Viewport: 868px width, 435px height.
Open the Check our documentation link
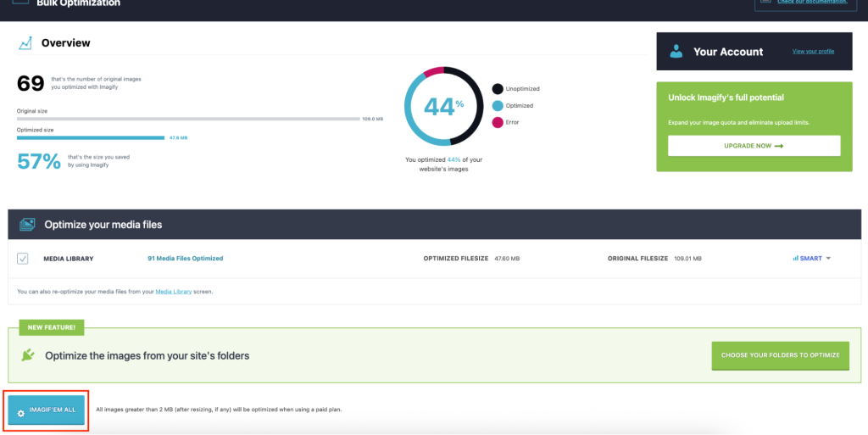pos(812,2)
